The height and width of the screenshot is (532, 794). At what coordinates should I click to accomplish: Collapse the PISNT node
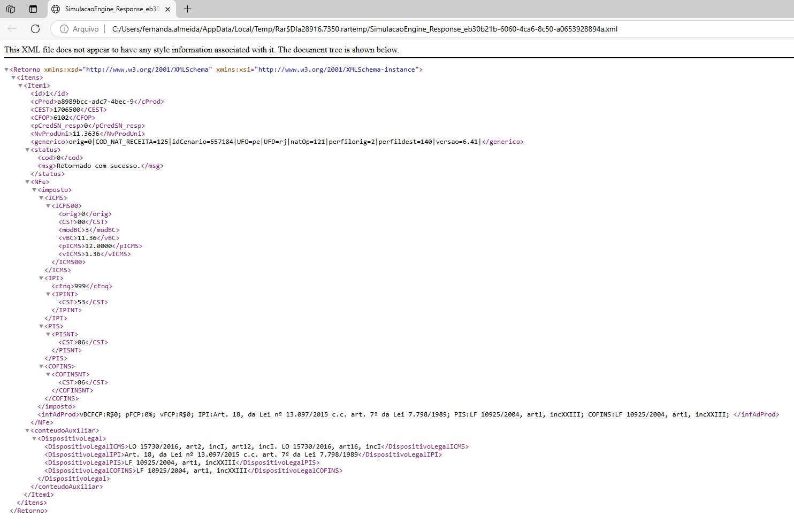48,334
